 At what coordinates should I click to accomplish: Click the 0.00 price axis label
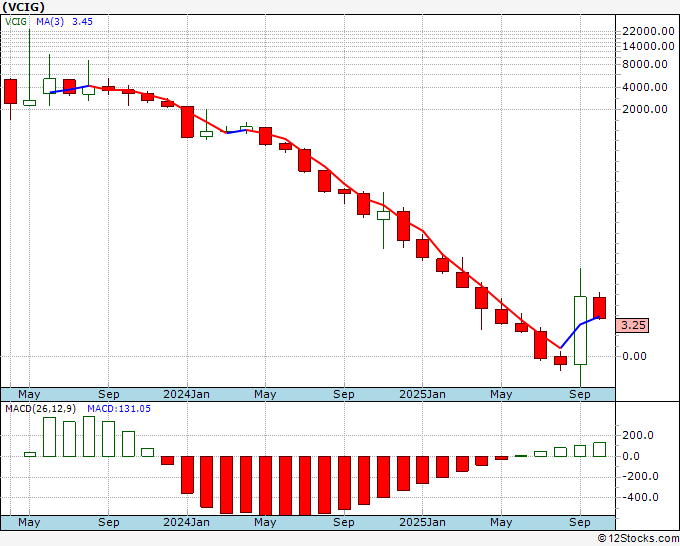pyautogui.click(x=634, y=356)
